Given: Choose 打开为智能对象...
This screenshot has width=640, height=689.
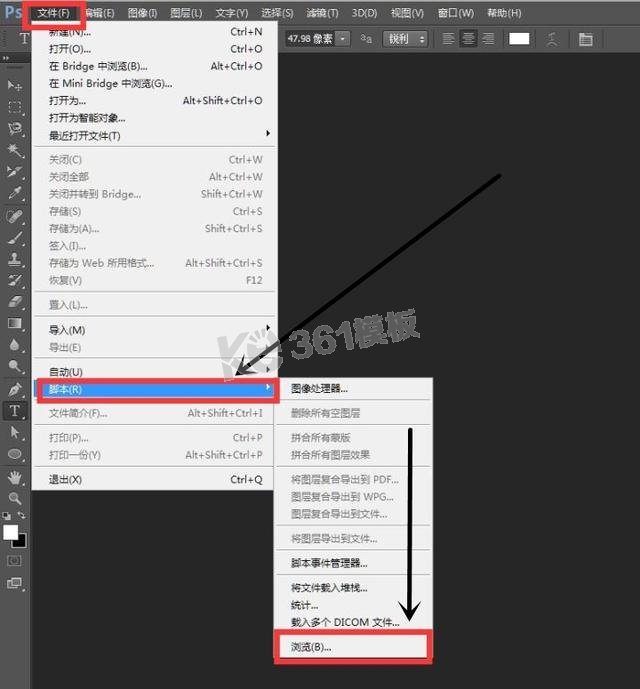Looking at the screenshot, I should click(x=155, y=118).
